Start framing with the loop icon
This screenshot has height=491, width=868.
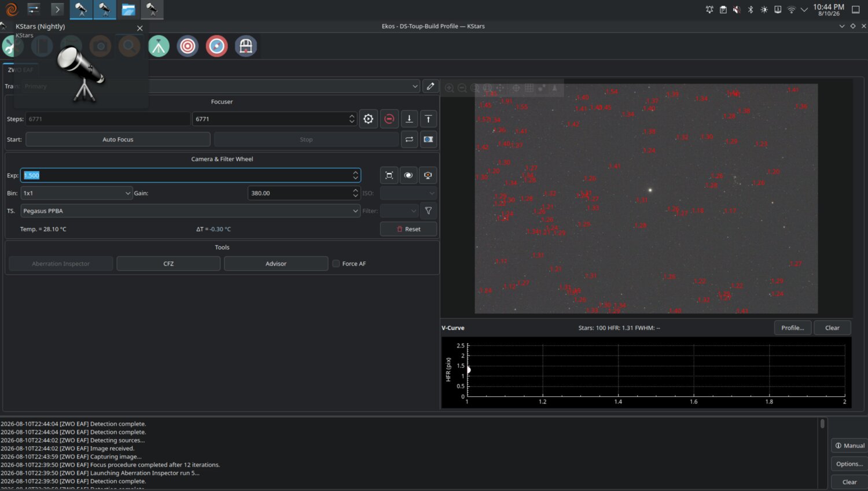(409, 139)
